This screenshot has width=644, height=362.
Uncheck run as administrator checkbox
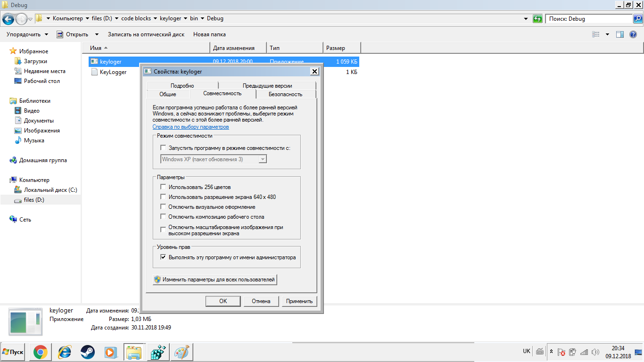tap(164, 257)
